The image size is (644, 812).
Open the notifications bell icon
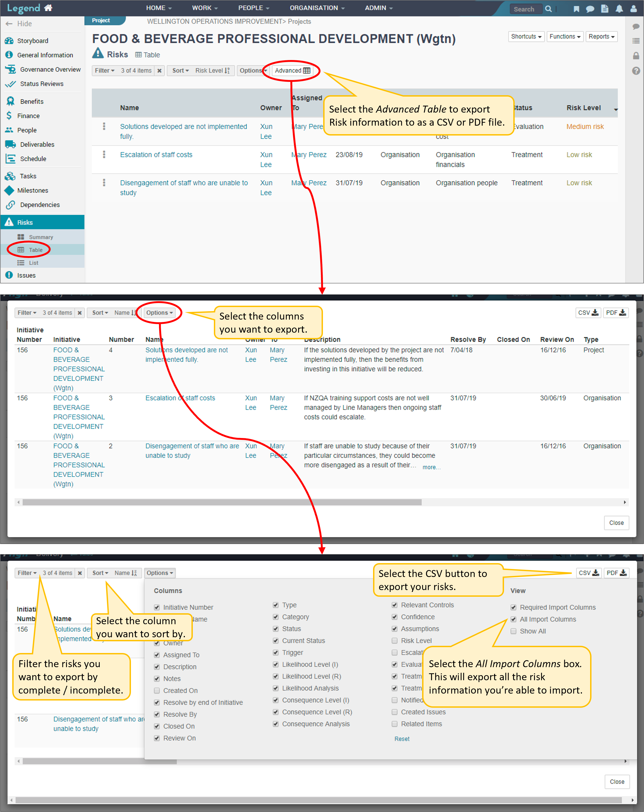[x=619, y=9]
